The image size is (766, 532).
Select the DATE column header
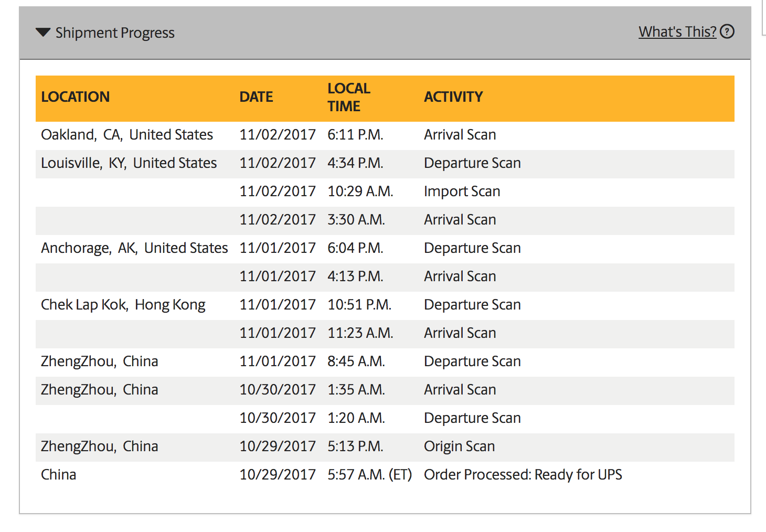point(256,97)
